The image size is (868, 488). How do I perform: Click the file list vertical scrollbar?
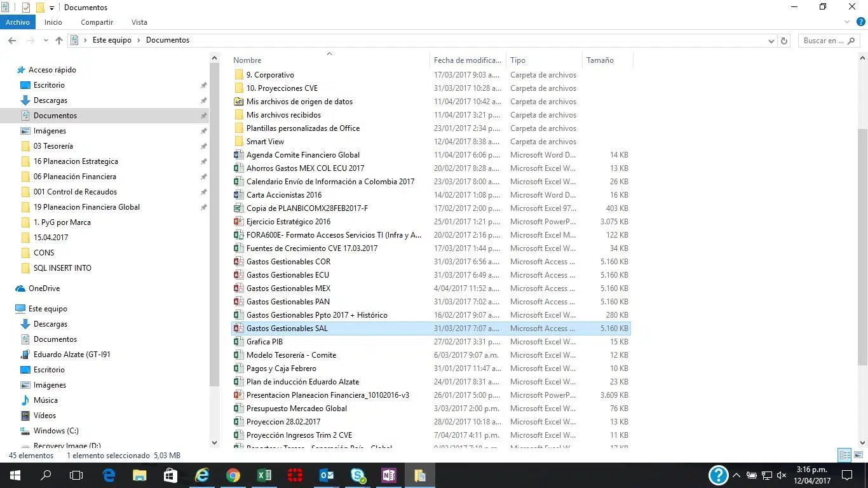(x=862, y=247)
